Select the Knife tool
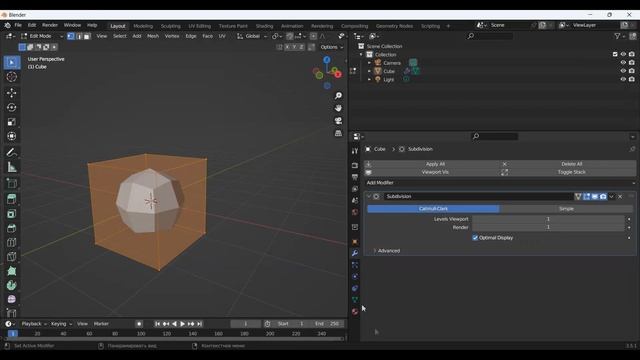The height and width of the screenshot is (360, 640). pyautogui.click(x=11, y=256)
